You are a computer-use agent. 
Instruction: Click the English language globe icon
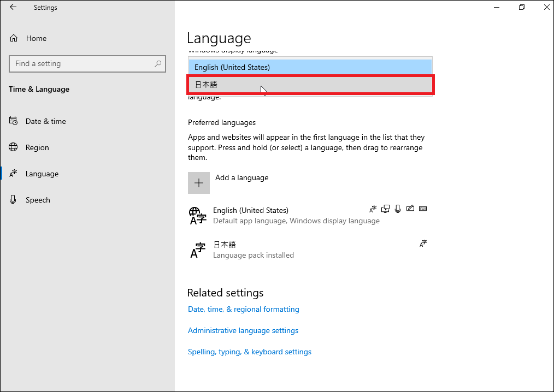click(197, 216)
